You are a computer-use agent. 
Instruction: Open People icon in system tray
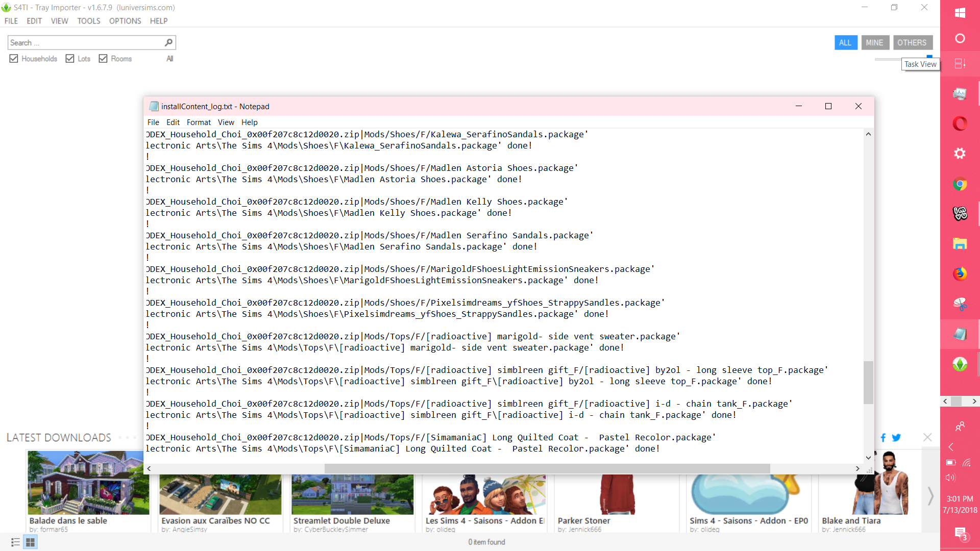coord(960,426)
